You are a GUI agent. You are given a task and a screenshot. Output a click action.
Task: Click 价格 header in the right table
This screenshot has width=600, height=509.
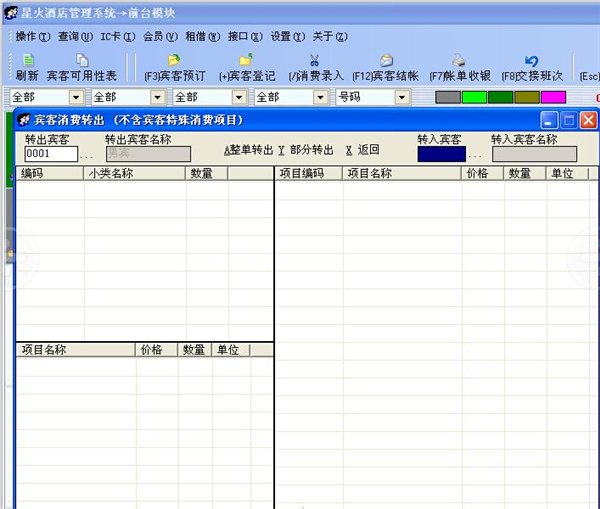482,173
